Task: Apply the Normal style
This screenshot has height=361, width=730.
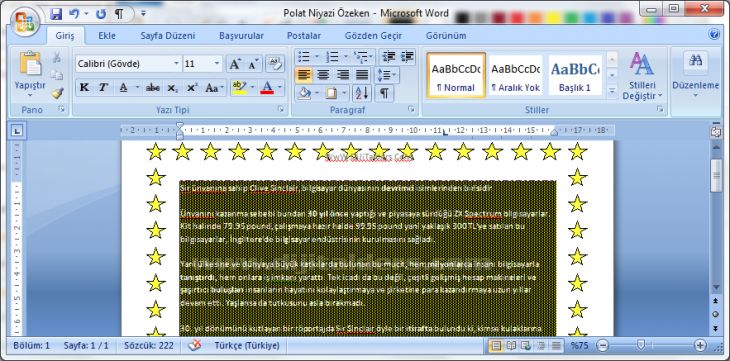Action: click(x=456, y=75)
